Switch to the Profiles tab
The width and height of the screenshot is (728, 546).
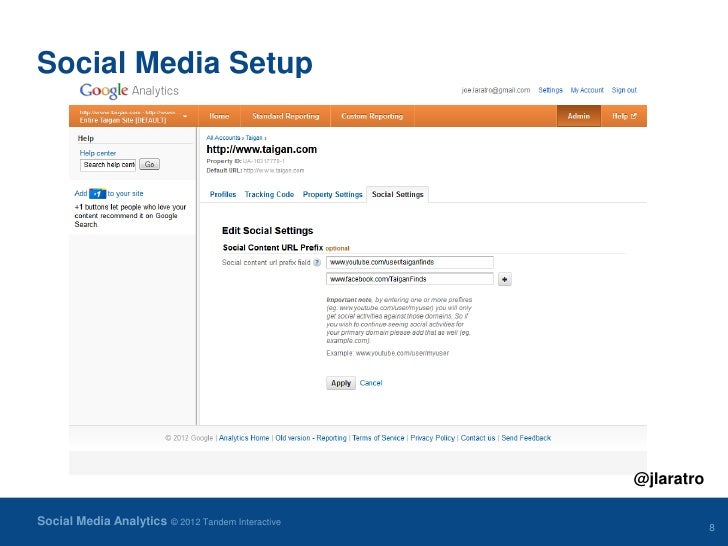(x=223, y=195)
